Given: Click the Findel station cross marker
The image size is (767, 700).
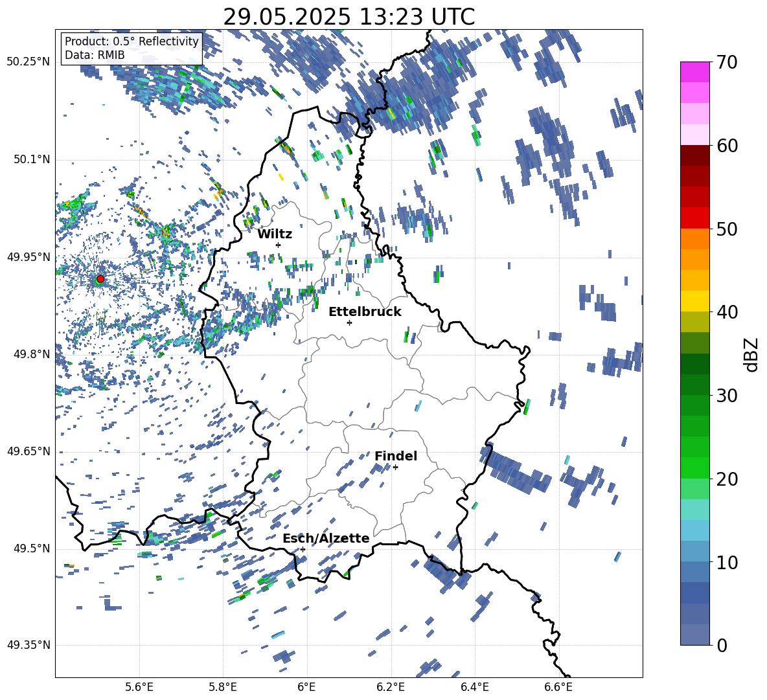Looking at the screenshot, I should [x=395, y=468].
